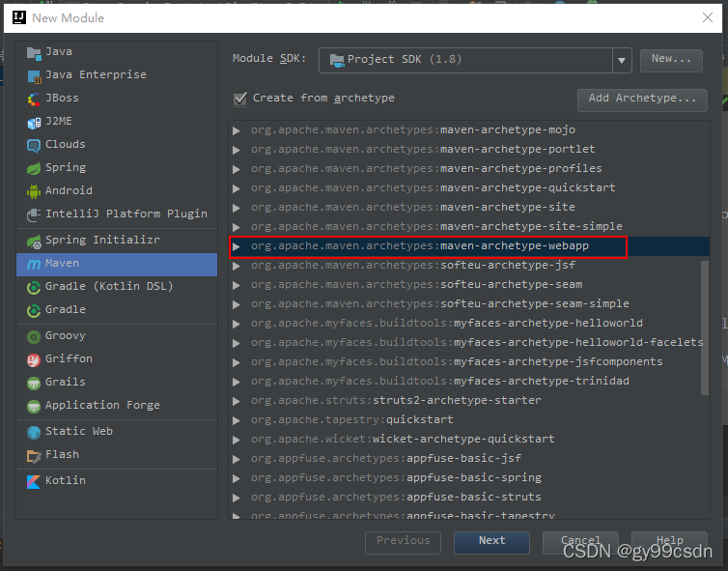Choose Android module type
The image size is (728, 571).
117,191
